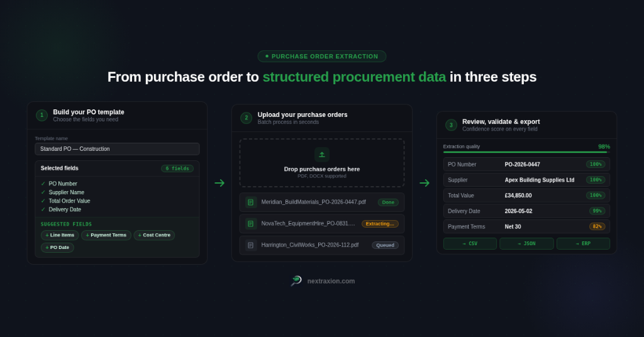Toggle the PO Number checkmark
Screen dimensions: 644x337
[x=43, y=184]
